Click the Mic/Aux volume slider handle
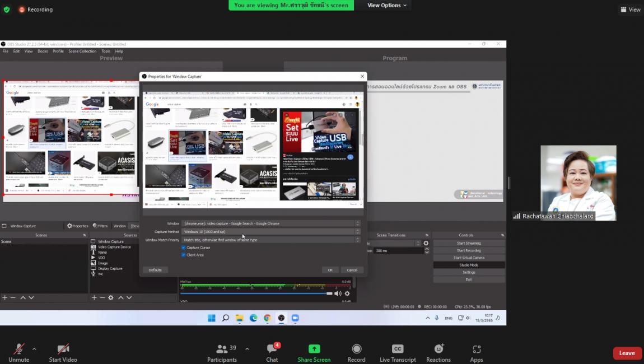This screenshot has width=644, height=364. 329,293
